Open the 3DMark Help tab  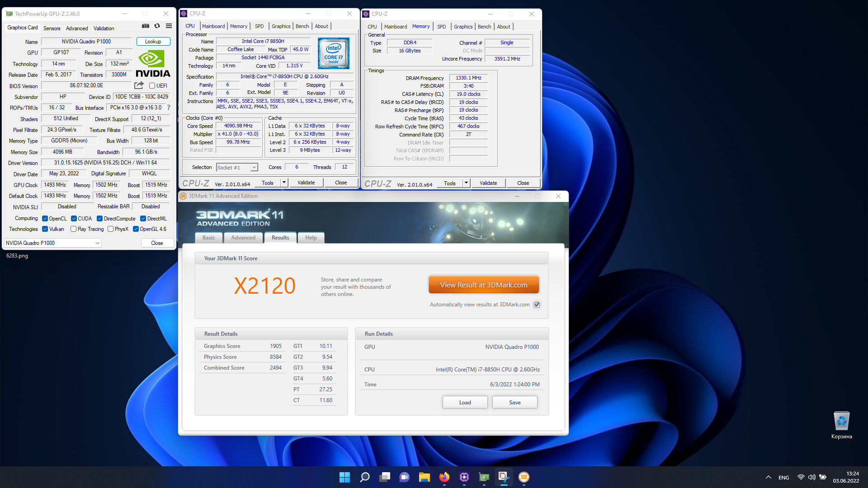(x=311, y=238)
